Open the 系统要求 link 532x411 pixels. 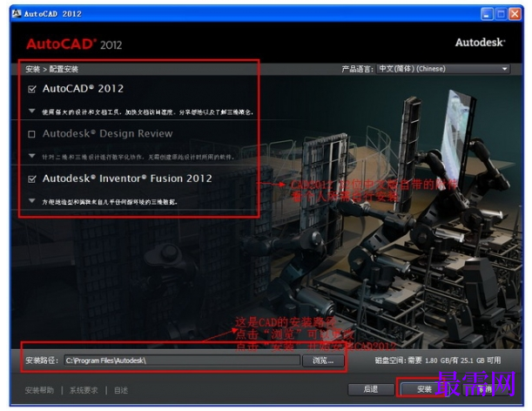pos(84,390)
